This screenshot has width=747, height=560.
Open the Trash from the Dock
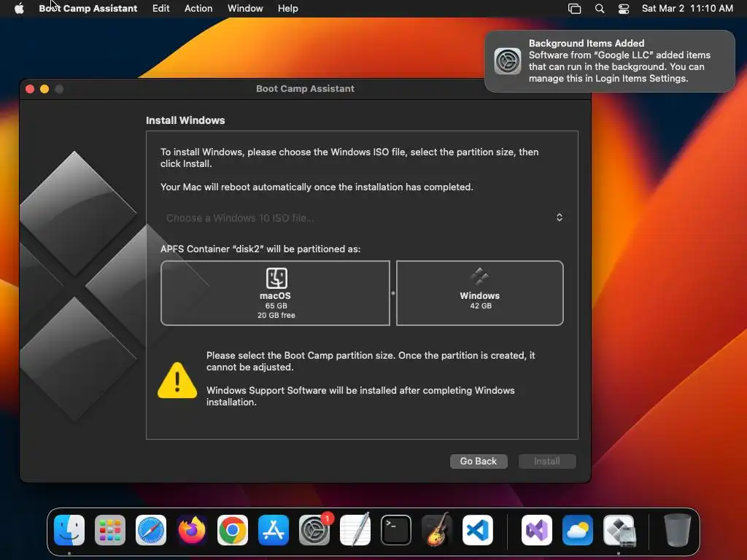click(x=677, y=530)
